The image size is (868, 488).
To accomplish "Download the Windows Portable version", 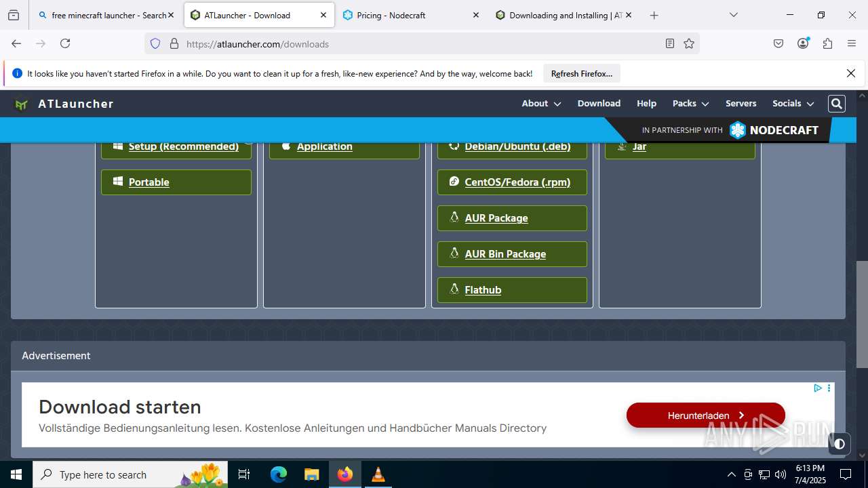I will (176, 182).
